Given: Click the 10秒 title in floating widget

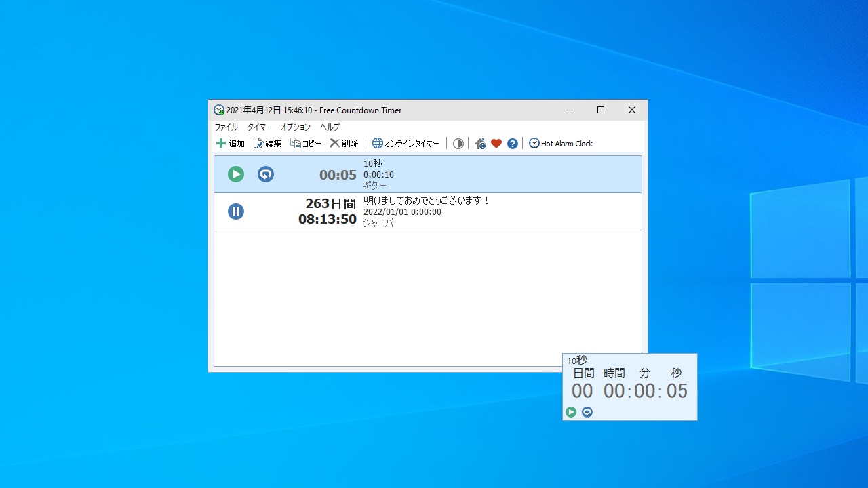Looking at the screenshot, I should tap(577, 360).
